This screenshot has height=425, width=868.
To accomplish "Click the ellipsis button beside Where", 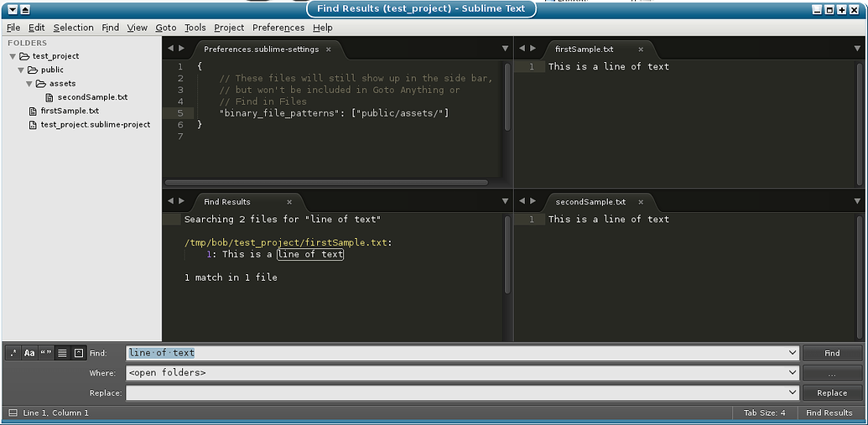I will [x=832, y=373].
